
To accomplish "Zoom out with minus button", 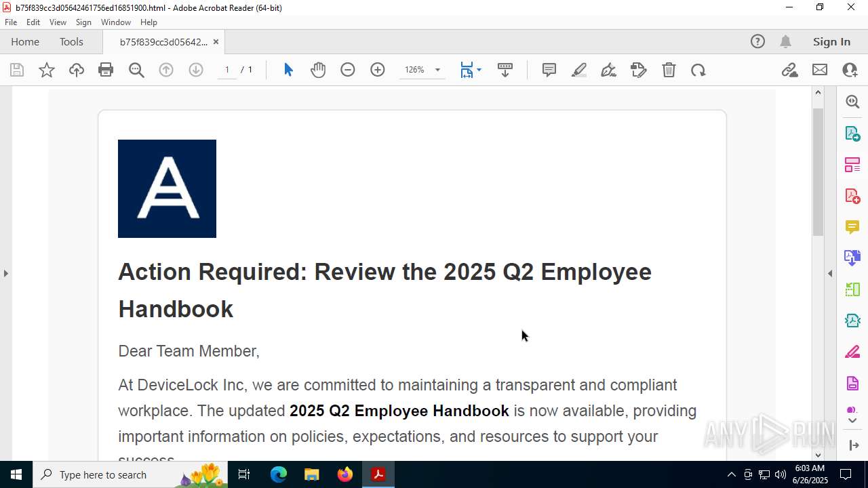I will click(348, 70).
